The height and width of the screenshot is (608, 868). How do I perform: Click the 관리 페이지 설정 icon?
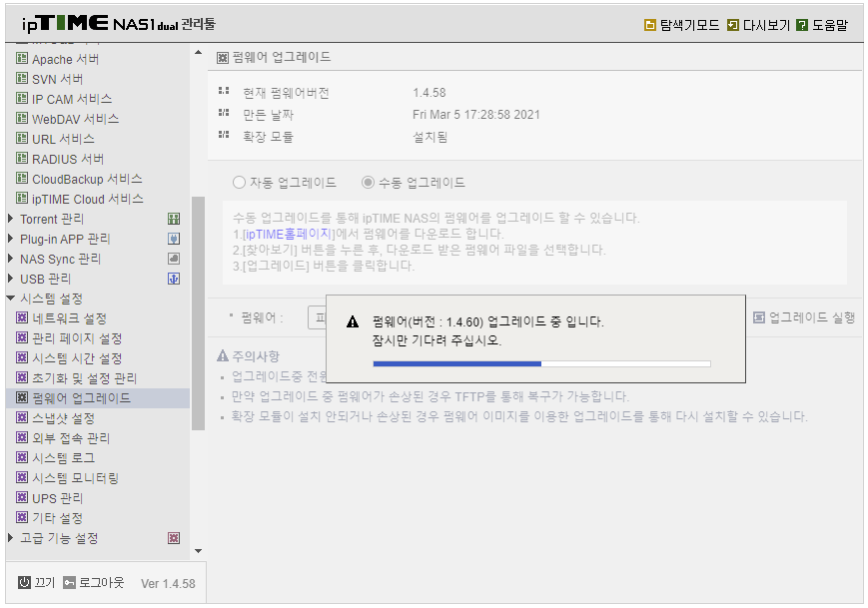22,337
